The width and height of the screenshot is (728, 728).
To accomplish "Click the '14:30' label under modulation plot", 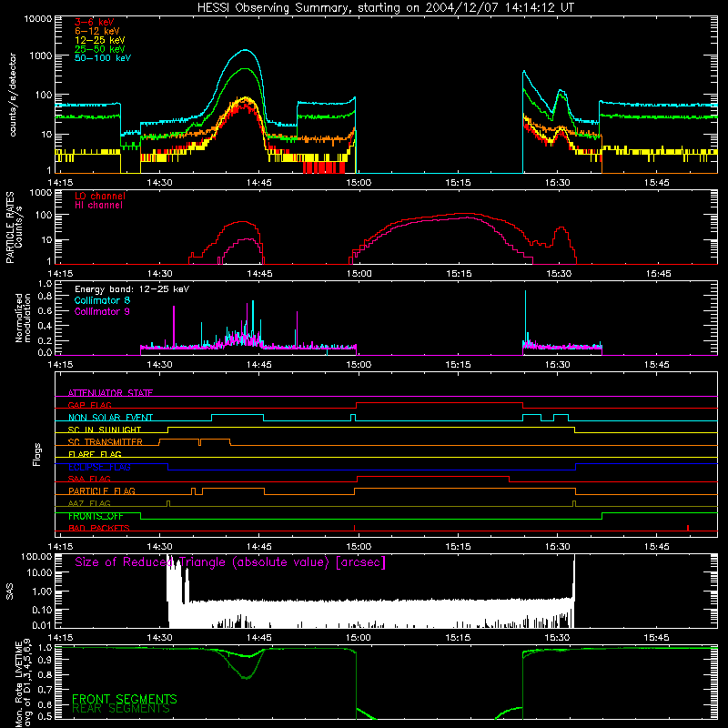I will click(x=159, y=365).
